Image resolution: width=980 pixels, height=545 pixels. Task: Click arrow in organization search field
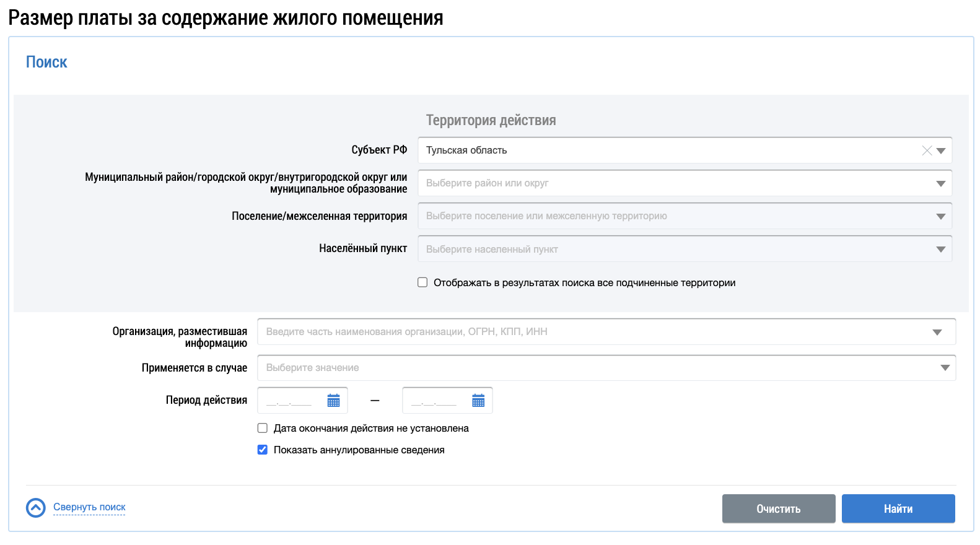[937, 333]
